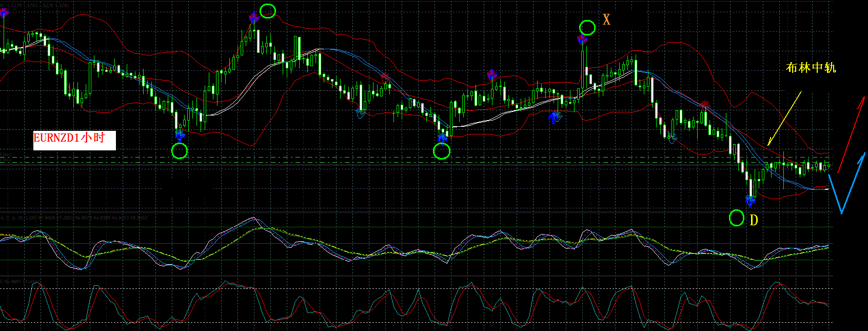Select the orange X label
The width and height of the screenshot is (868, 331).
pos(606,20)
